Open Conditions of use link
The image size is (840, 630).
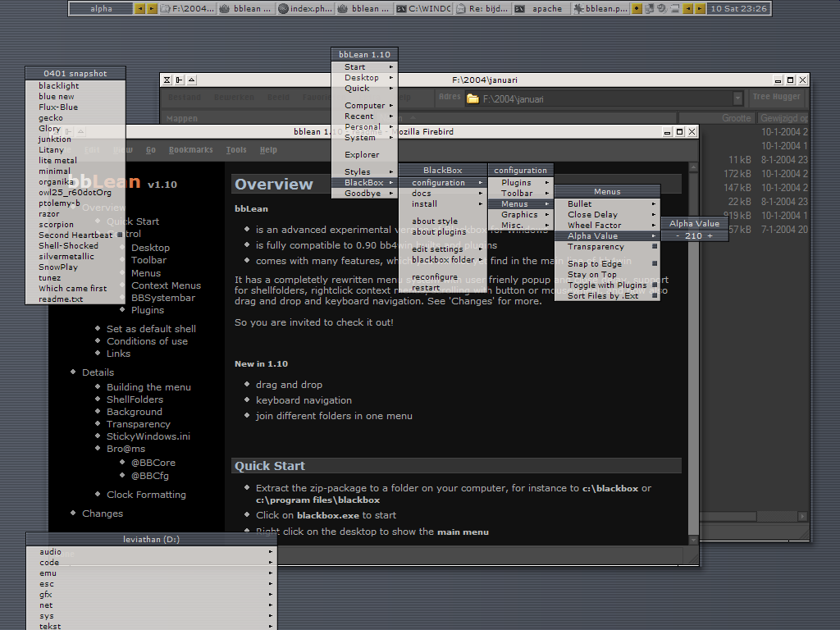pos(147,341)
